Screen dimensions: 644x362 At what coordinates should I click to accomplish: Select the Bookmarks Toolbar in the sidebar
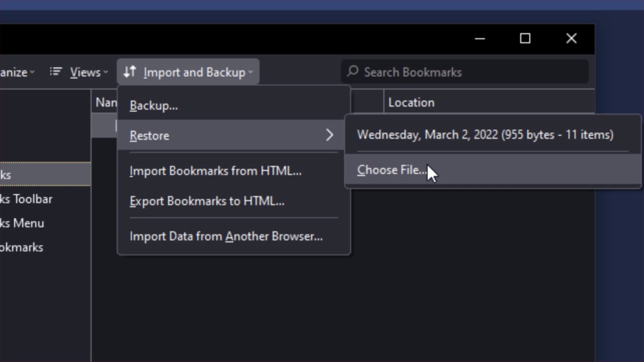[26, 199]
